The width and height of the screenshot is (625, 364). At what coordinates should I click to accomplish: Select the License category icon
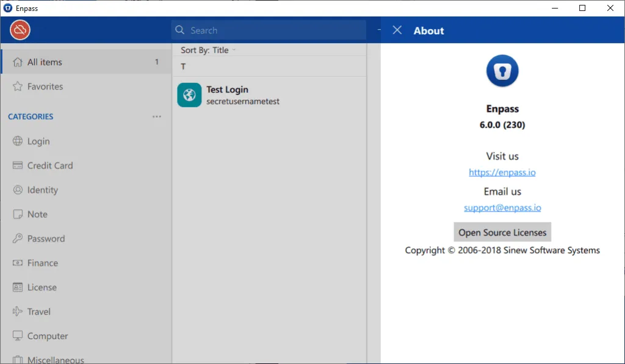pyautogui.click(x=18, y=287)
